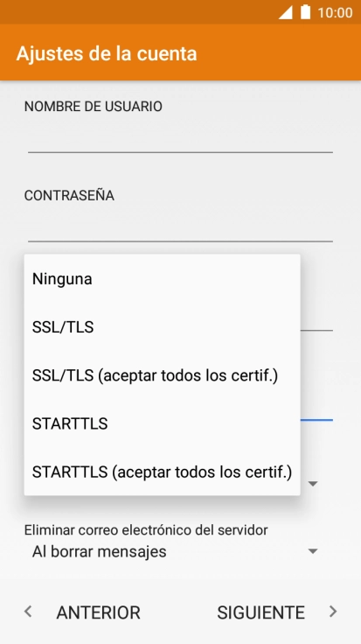The width and height of the screenshot is (361, 644).
Task: Focus the NOMBRE DE USUARIO input field
Action: [x=180, y=139]
